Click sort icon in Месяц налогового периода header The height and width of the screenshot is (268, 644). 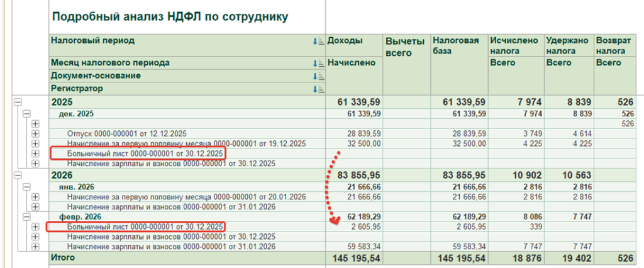click(x=318, y=64)
